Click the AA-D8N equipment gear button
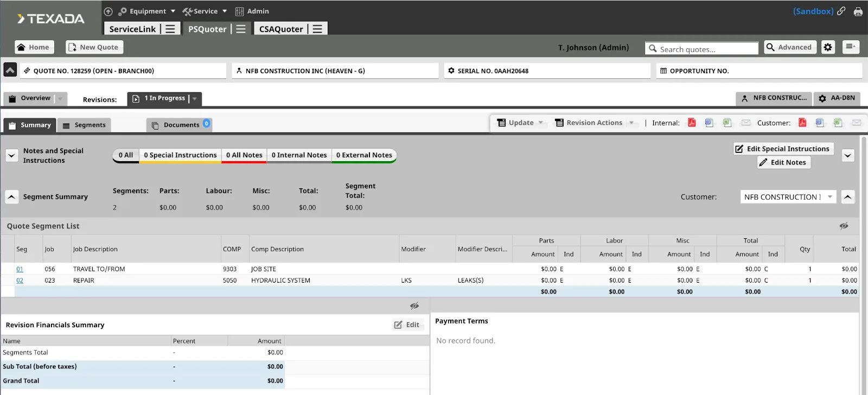Viewport: 868px width, 395px height. click(x=837, y=98)
